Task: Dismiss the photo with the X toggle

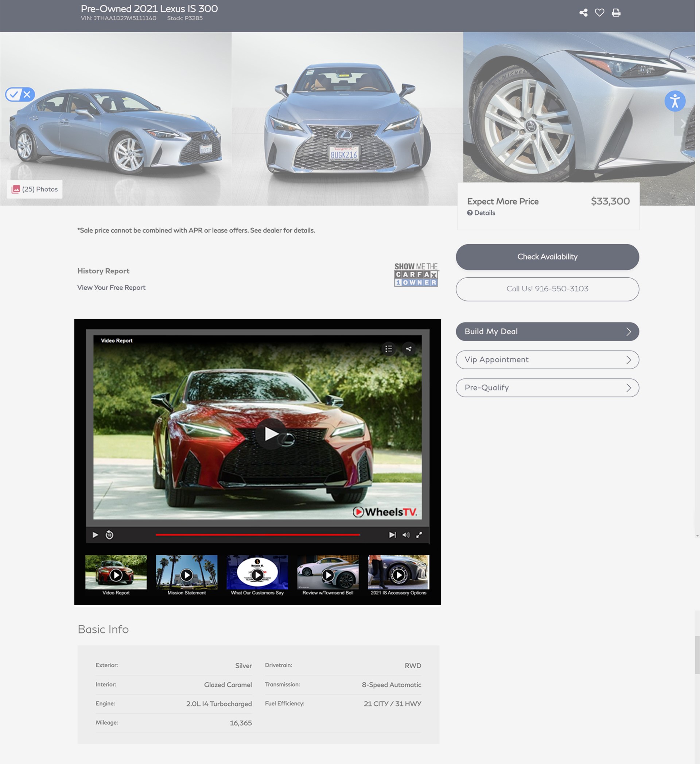Action: click(27, 94)
